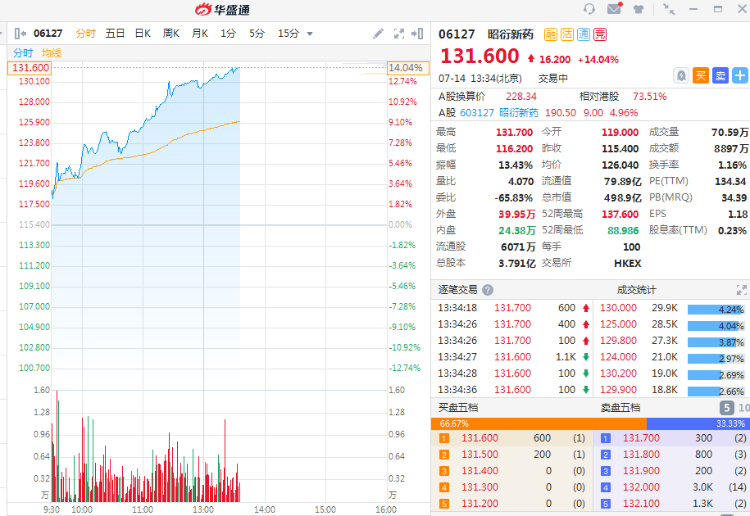Image resolution: width=750 pixels, height=516 pixels.
Task: Click the 竞 auction tag
Action: coord(600,34)
